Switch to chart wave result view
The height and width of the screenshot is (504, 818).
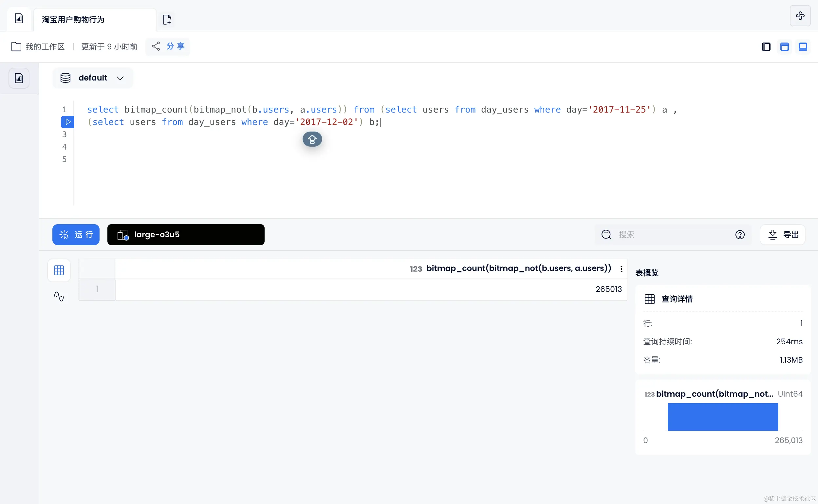(59, 296)
